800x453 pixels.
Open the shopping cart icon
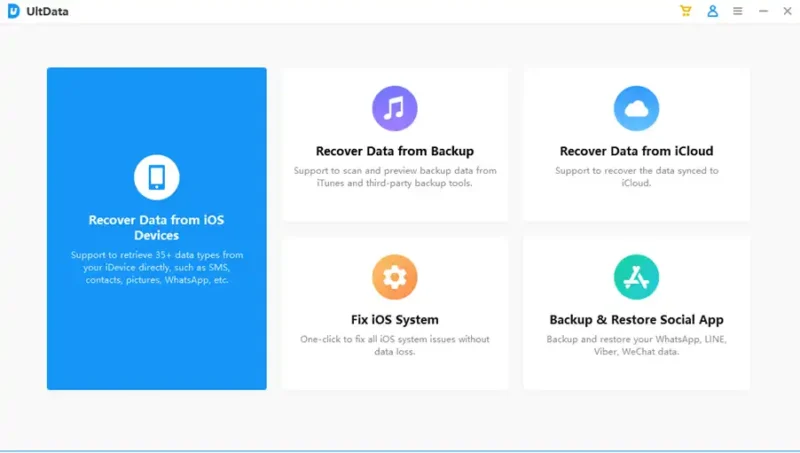pos(686,11)
